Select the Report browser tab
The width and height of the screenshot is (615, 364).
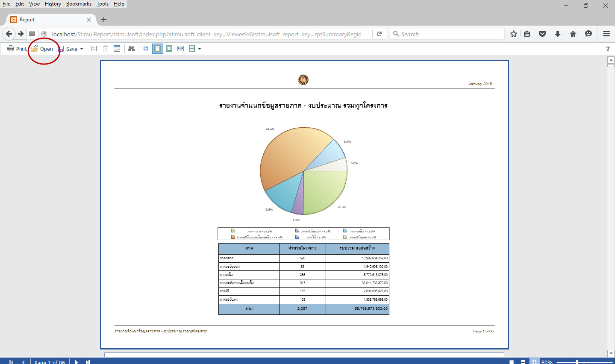(x=51, y=20)
